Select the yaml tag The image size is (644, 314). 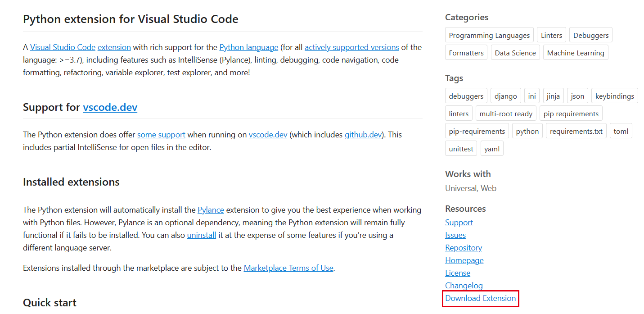pos(491,149)
